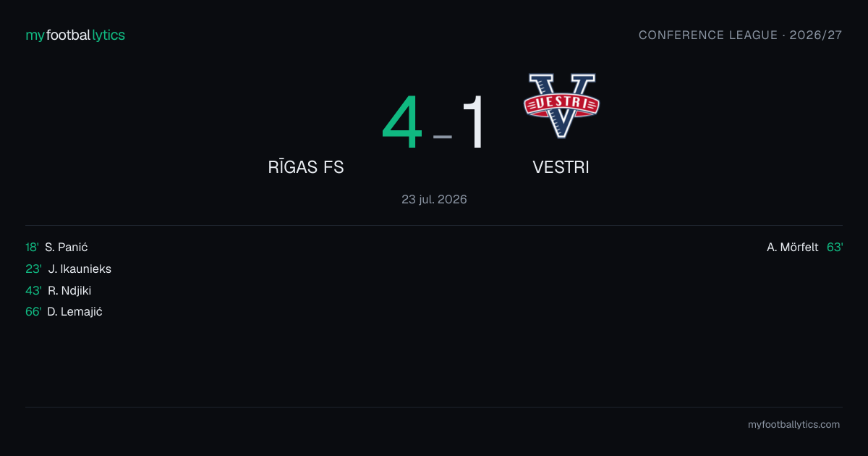
Task: Click away score number 1
Action: coord(474,122)
